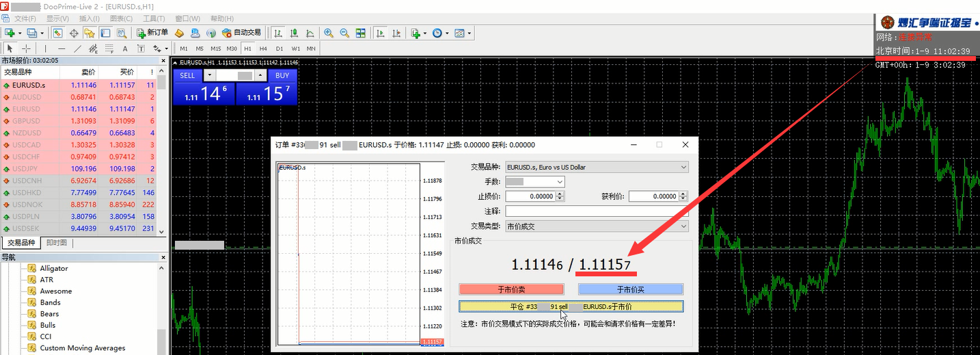This screenshot has width=980, height=355.
Task: Click the zoom out magnifier icon
Action: click(x=344, y=33)
